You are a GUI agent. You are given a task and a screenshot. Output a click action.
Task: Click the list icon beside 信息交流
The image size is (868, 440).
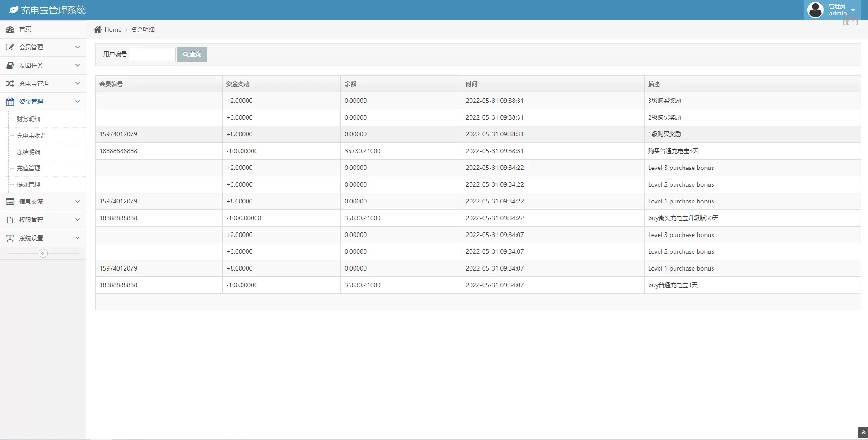(x=10, y=202)
